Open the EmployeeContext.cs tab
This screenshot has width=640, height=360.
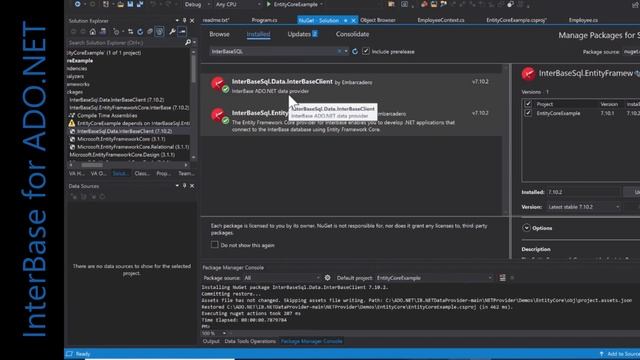point(441,20)
